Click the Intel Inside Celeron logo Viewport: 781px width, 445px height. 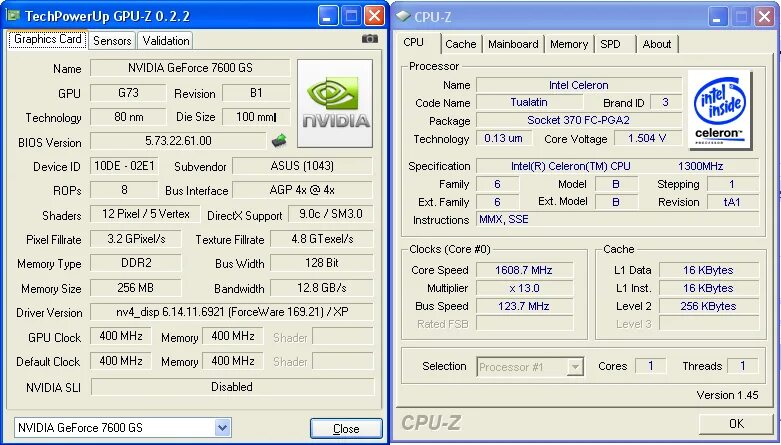pyautogui.click(x=719, y=110)
